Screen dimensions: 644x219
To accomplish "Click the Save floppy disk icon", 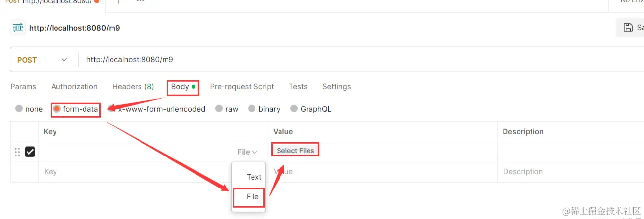I will click(x=628, y=28).
